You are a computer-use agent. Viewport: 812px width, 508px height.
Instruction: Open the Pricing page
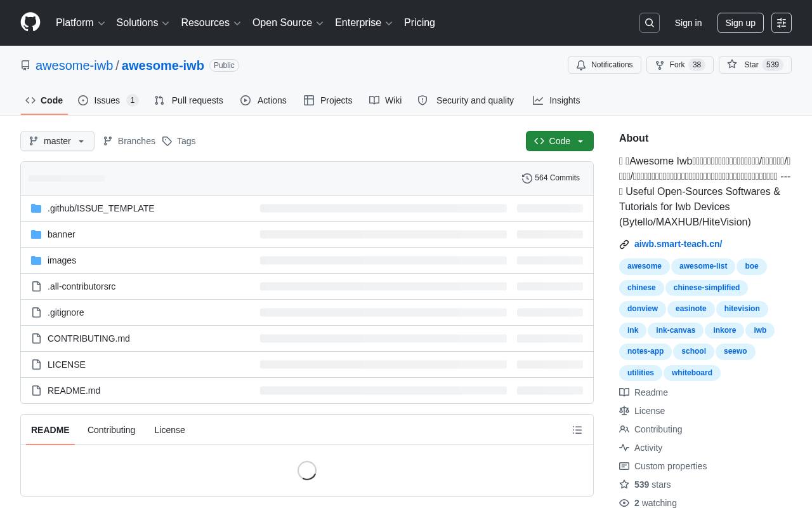[x=419, y=23]
